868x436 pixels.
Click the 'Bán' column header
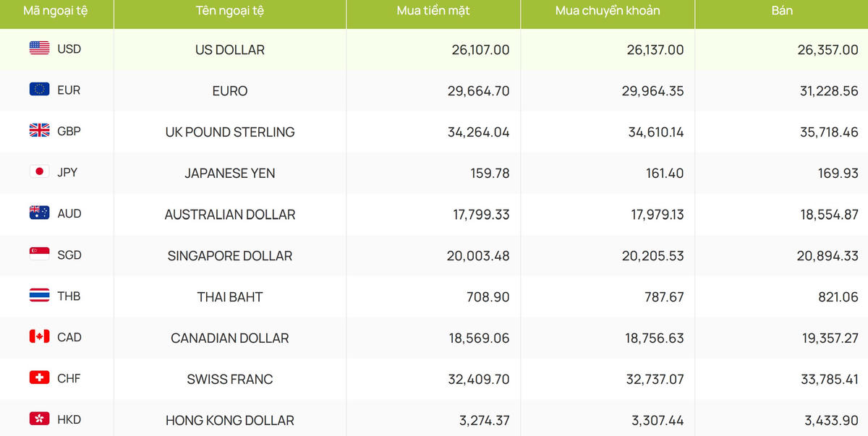point(781,11)
